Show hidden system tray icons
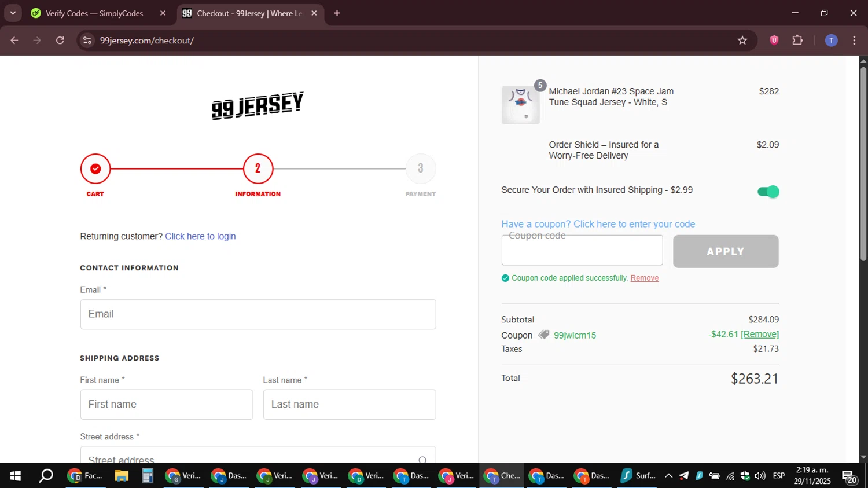The width and height of the screenshot is (868, 488). tap(668, 476)
